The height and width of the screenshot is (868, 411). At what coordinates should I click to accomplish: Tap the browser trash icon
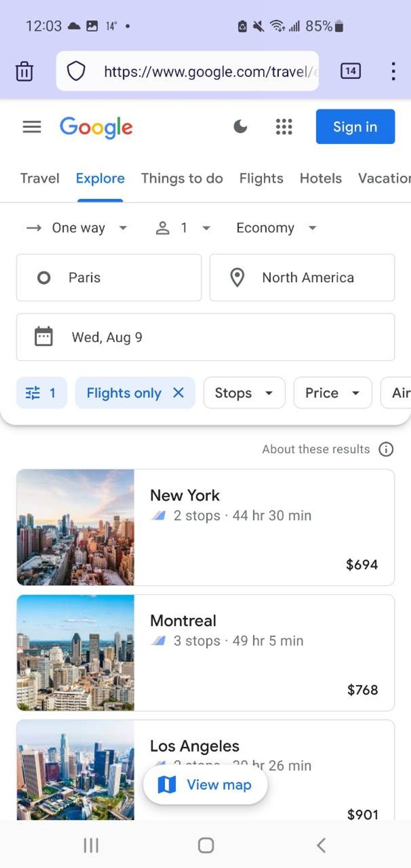point(24,71)
